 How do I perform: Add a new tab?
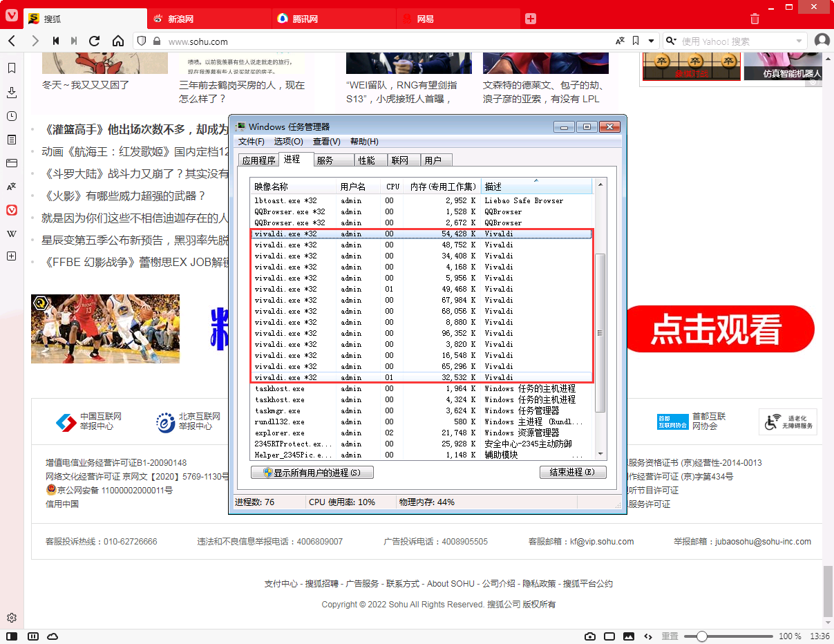(x=531, y=19)
